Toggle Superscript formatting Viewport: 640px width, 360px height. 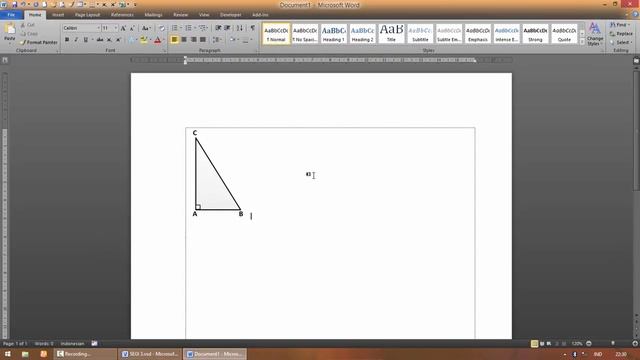(118, 40)
